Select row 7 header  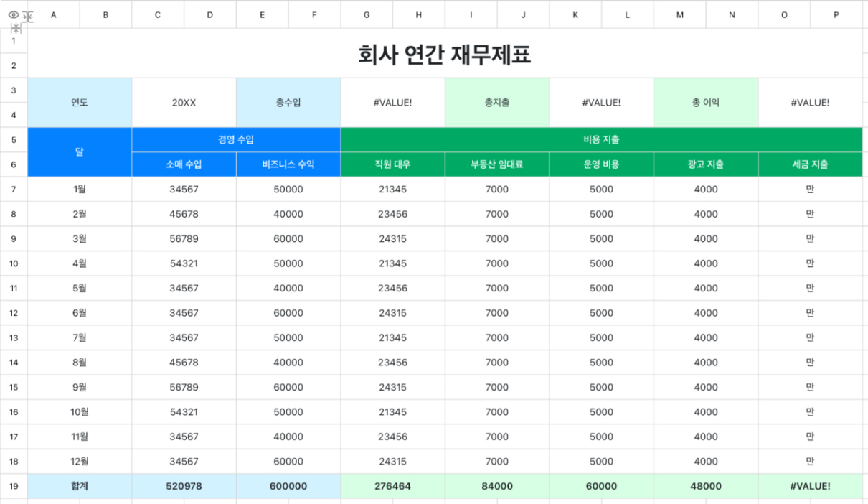(14, 190)
